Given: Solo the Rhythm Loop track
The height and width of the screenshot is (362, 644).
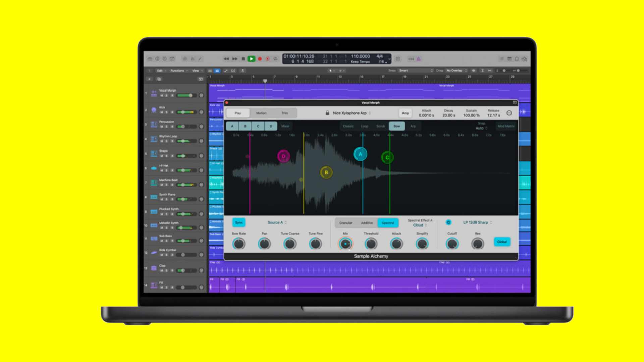Looking at the screenshot, I should [x=167, y=141].
